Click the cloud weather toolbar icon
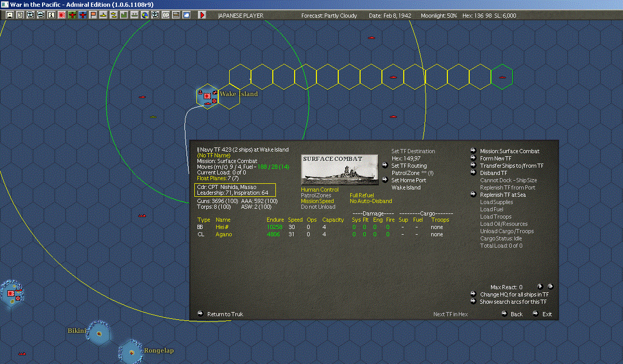Image resolution: width=623 pixels, height=364 pixels. 186,15
